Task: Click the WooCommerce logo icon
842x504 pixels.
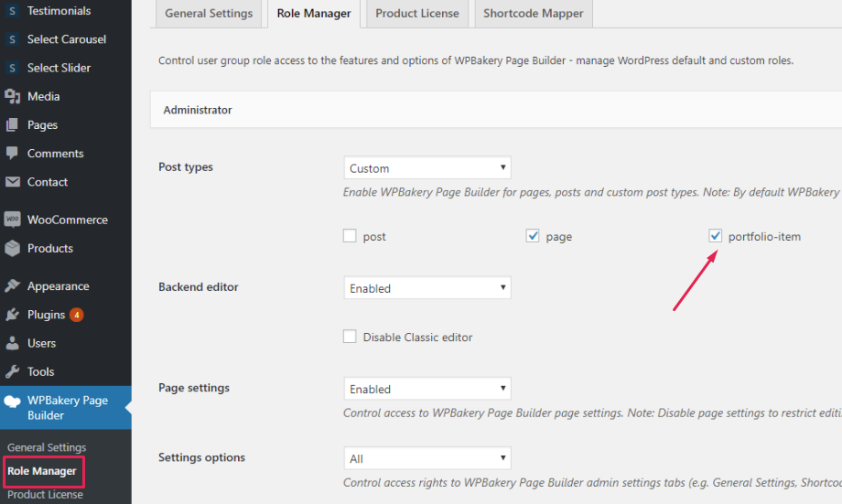Action: (12, 220)
